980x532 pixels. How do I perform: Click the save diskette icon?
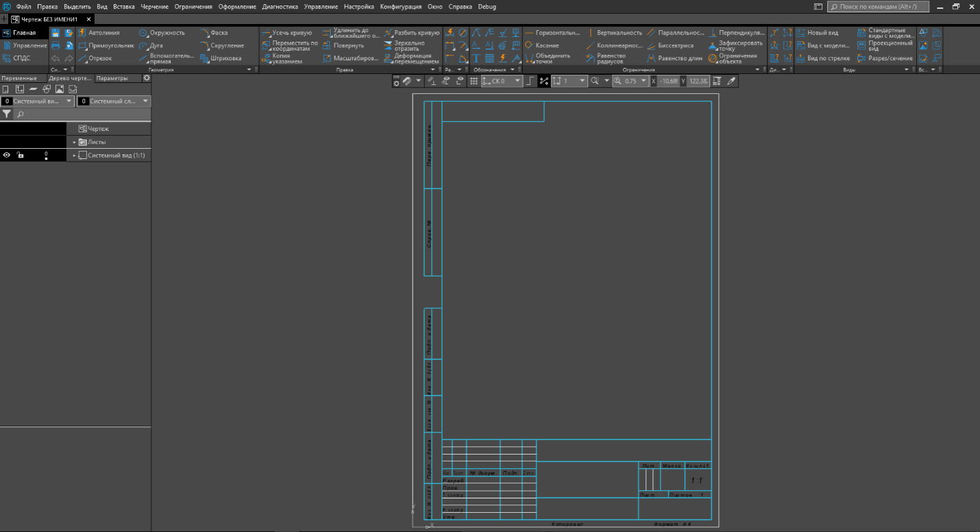56,32
